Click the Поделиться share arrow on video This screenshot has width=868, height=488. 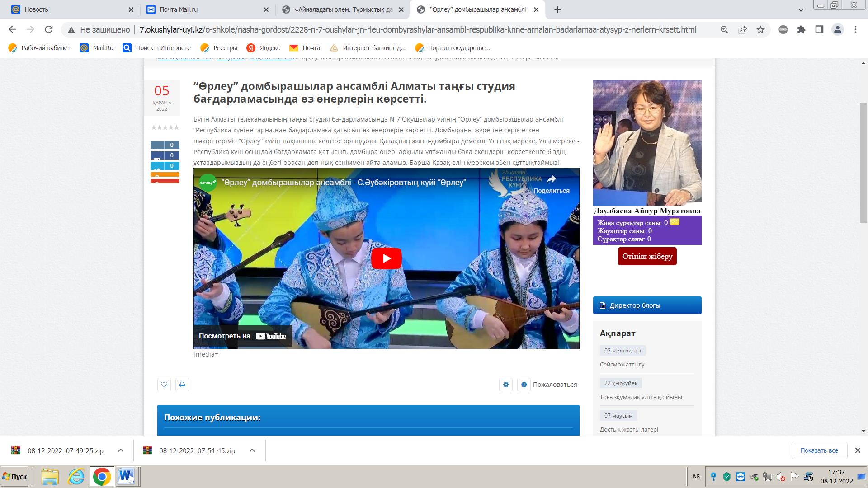(551, 180)
